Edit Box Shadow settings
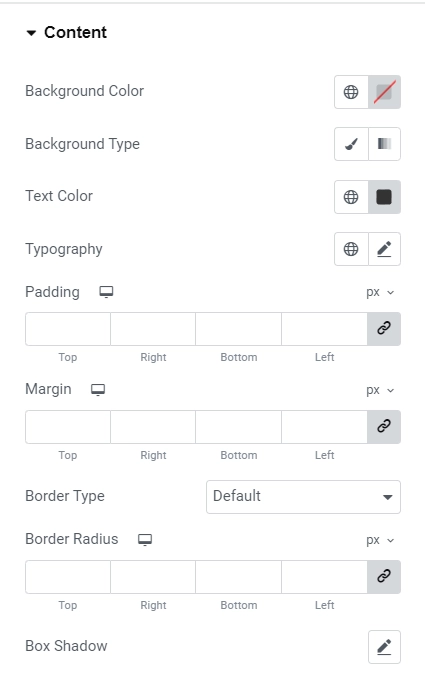This screenshot has height=697, width=425. pyautogui.click(x=385, y=647)
